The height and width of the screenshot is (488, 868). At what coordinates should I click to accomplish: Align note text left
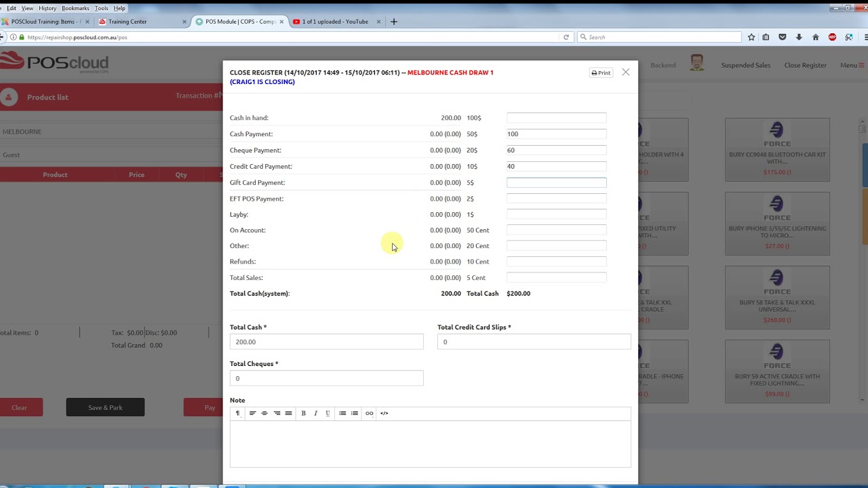pos(252,413)
